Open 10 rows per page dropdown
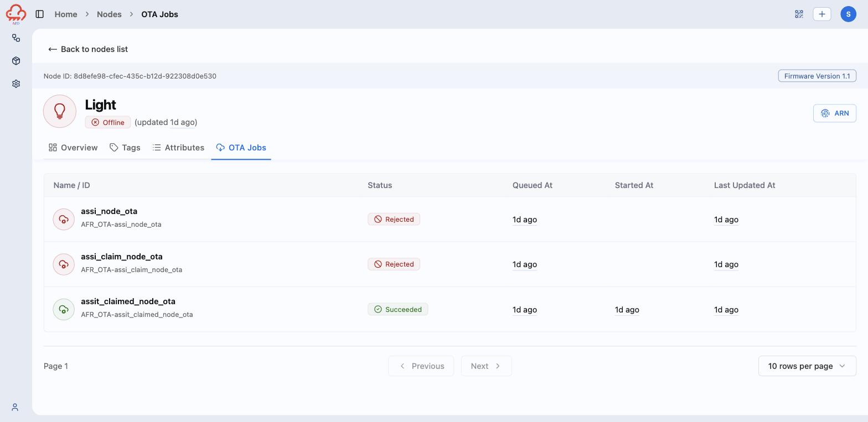The height and width of the screenshot is (422, 868). pos(807,366)
